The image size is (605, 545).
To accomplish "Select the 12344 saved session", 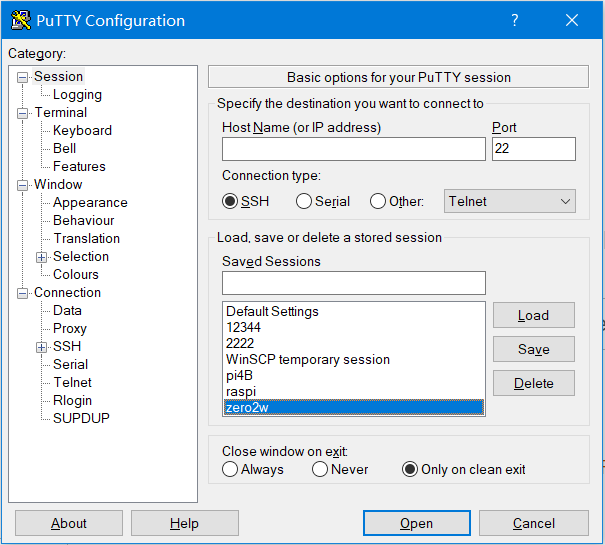I will pos(353,327).
